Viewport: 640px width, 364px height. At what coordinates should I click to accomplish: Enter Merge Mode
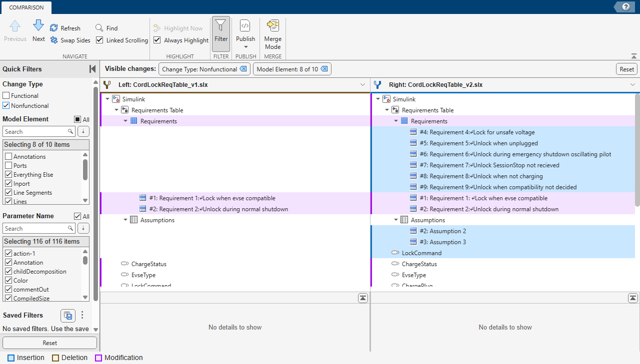click(x=273, y=34)
